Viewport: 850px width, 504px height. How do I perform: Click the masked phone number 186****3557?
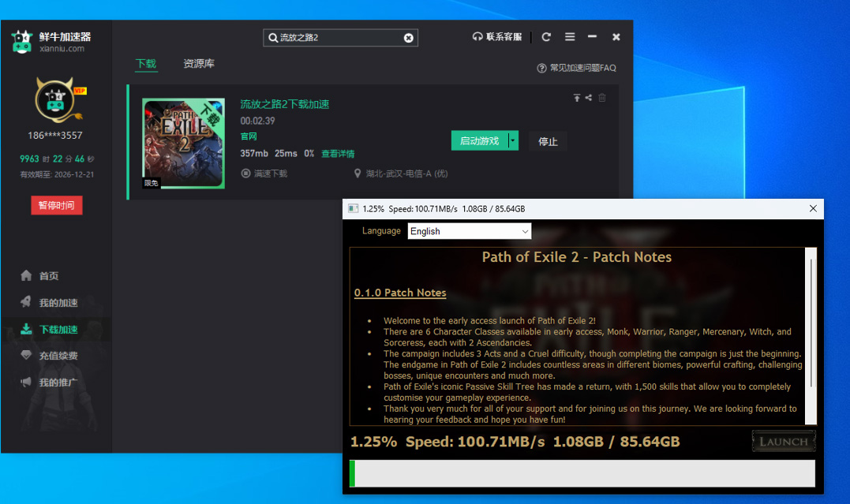[55, 136]
